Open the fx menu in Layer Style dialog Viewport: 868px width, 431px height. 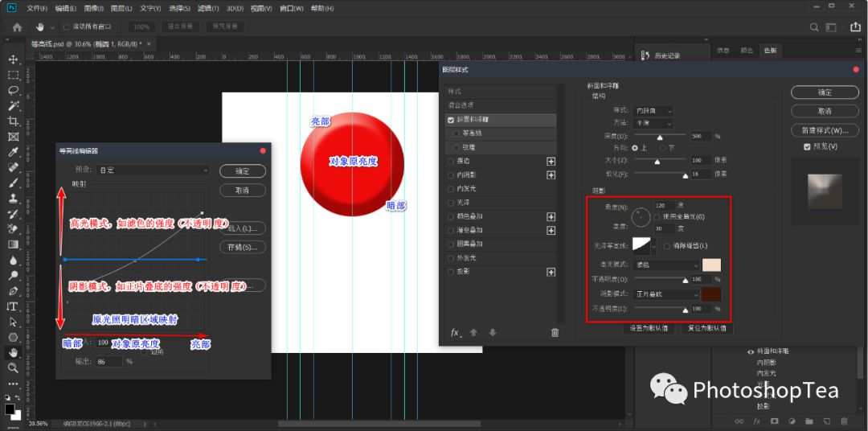456,332
